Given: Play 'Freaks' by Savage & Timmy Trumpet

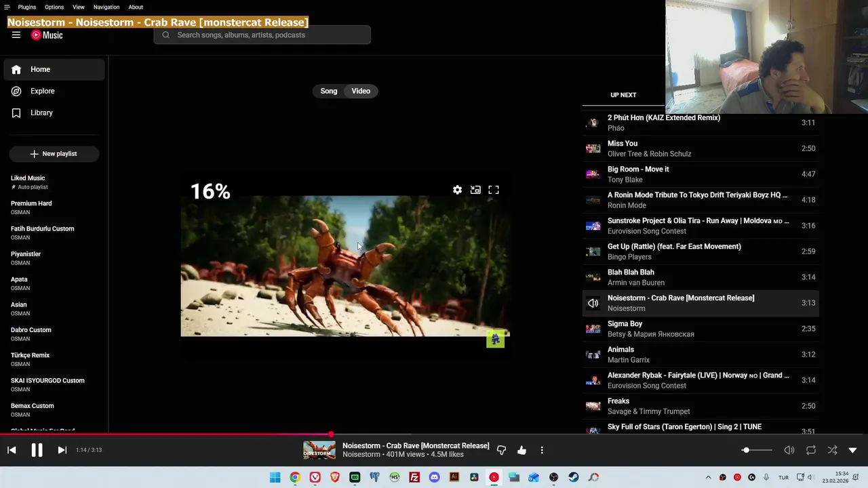Looking at the screenshot, I should [x=701, y=406].
